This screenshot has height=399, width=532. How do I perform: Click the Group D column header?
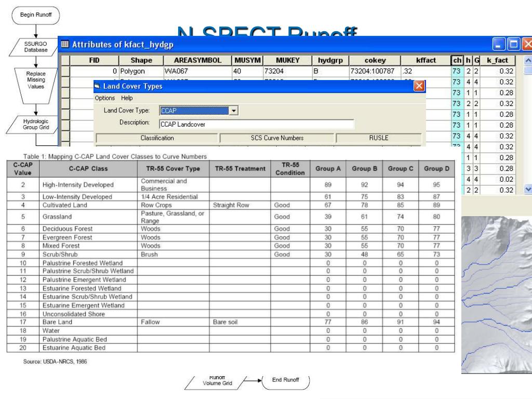(x=436, y=169)
